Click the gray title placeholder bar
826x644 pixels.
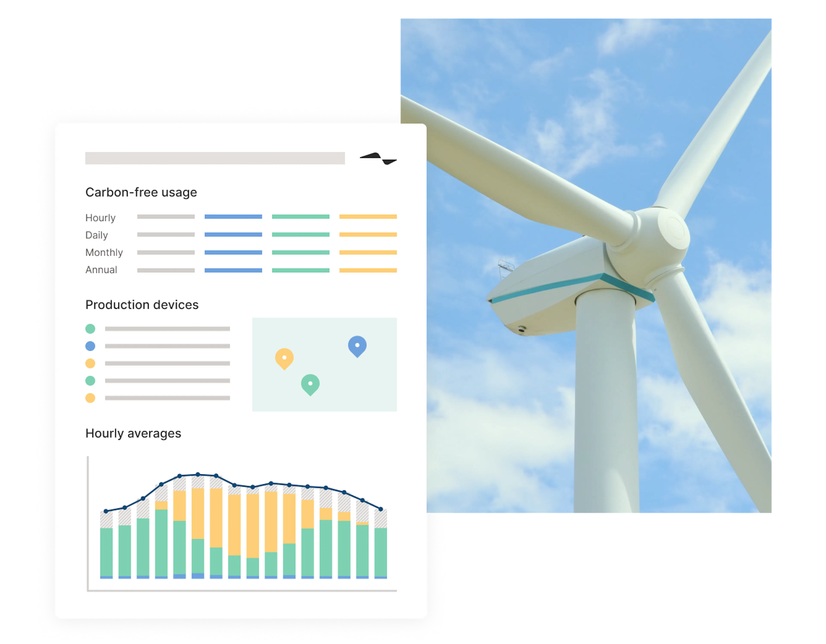click(215, 158)
